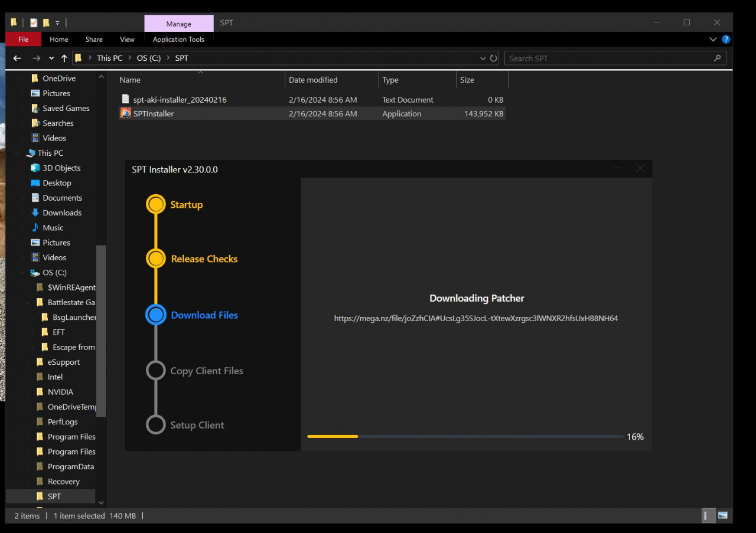Select BsgLauncher folder in tree

[74, 317]
